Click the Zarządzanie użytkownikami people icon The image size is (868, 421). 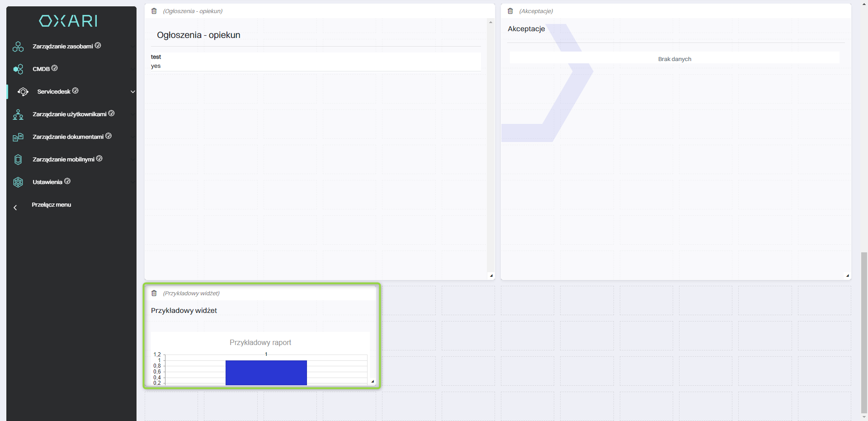click(18, 114)
